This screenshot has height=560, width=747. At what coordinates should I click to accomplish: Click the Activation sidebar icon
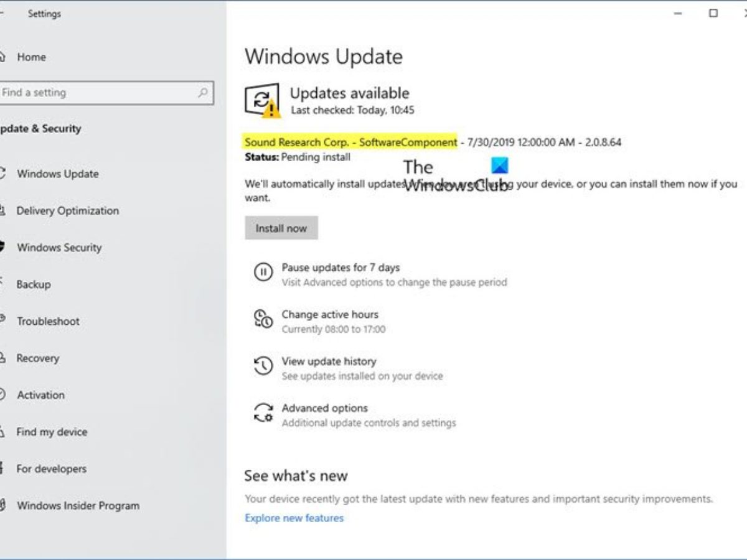click(2, 394)
